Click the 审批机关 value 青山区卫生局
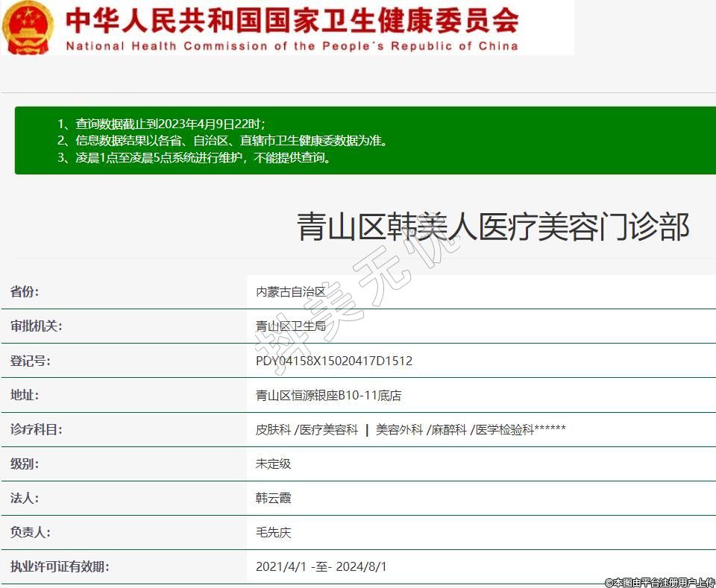The image size is (716, 588). click(291, 326)
